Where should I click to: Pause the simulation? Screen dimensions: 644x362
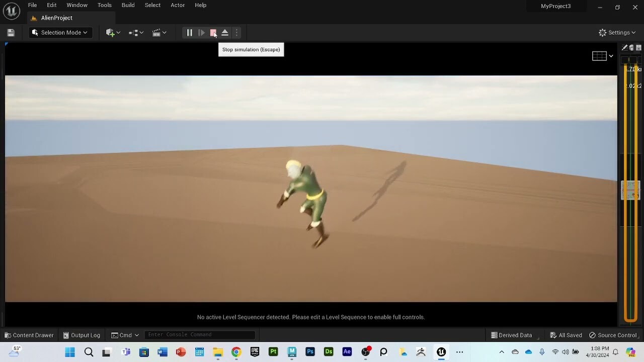[190, 33]
